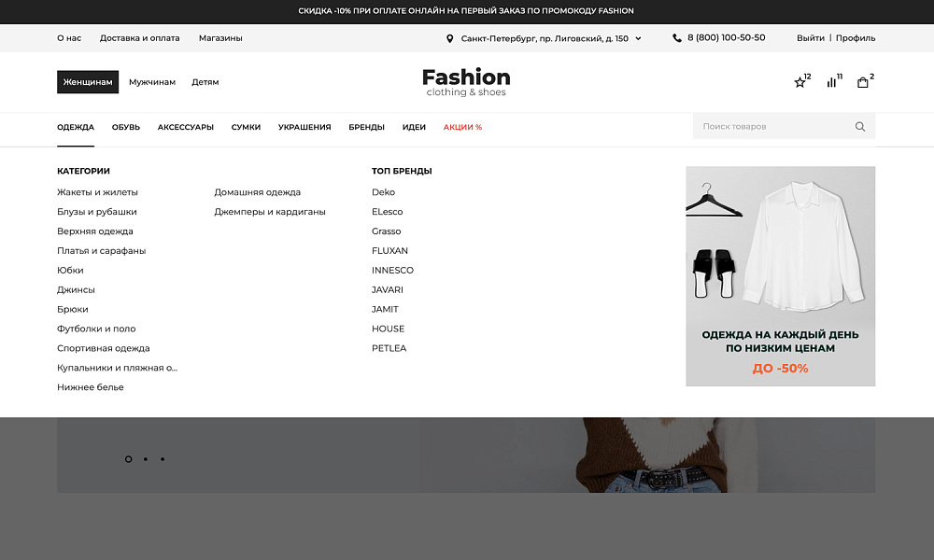
Task: Open the product comparison bar-chart icon
Action: tap(832, 82)
